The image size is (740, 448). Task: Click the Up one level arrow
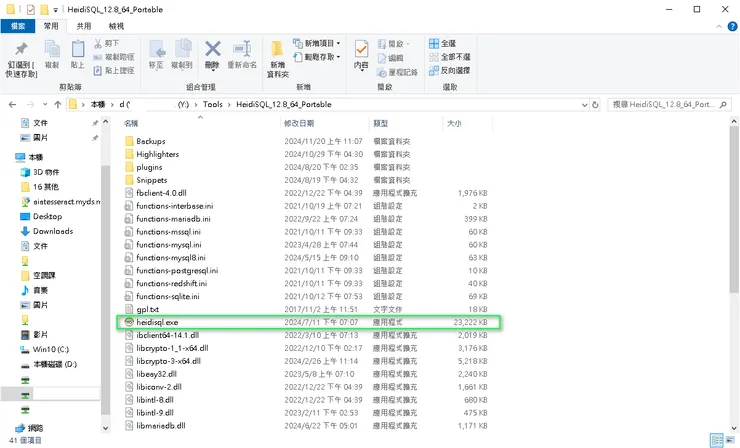coord(58,105)
